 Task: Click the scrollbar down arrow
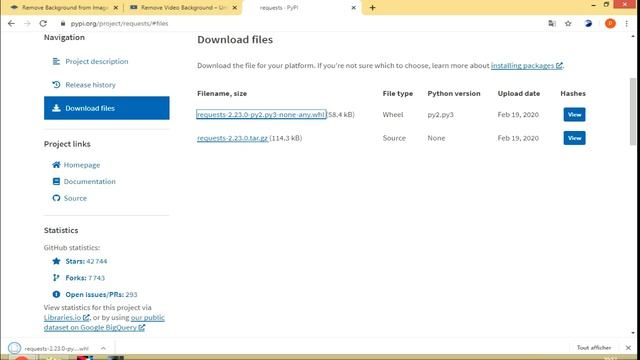pyautogui.click(x=633, y=333)
